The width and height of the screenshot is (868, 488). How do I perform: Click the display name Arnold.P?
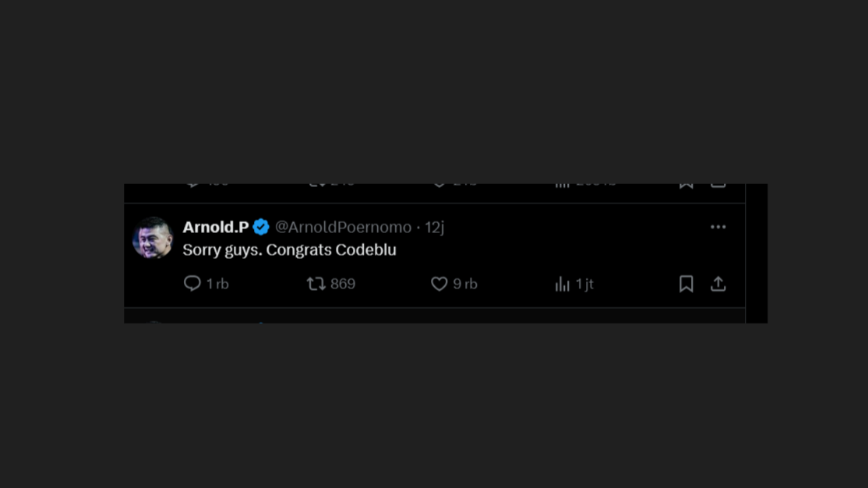click(x=215, y=227)
